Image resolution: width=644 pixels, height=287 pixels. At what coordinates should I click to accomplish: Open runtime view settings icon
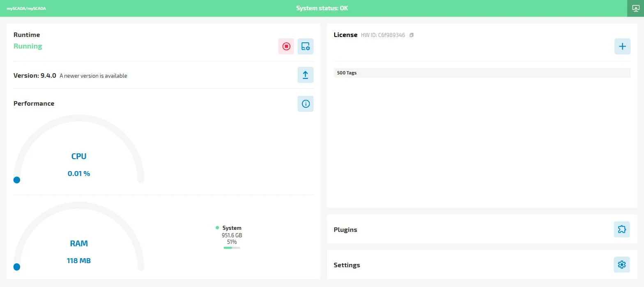click(x=306, y=46)
